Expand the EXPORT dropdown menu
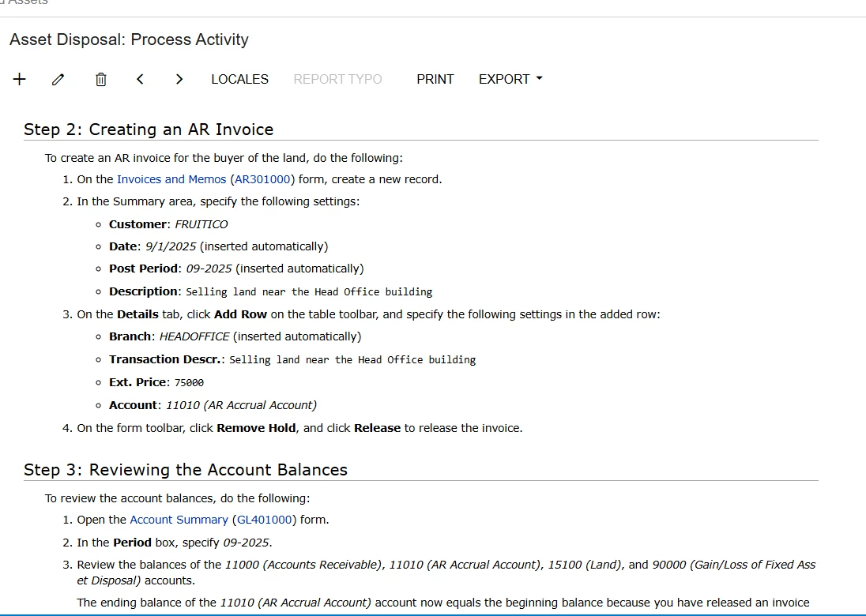Image resolution: width=866 pixels, height=616 pixels. click(x=510, y=80)
